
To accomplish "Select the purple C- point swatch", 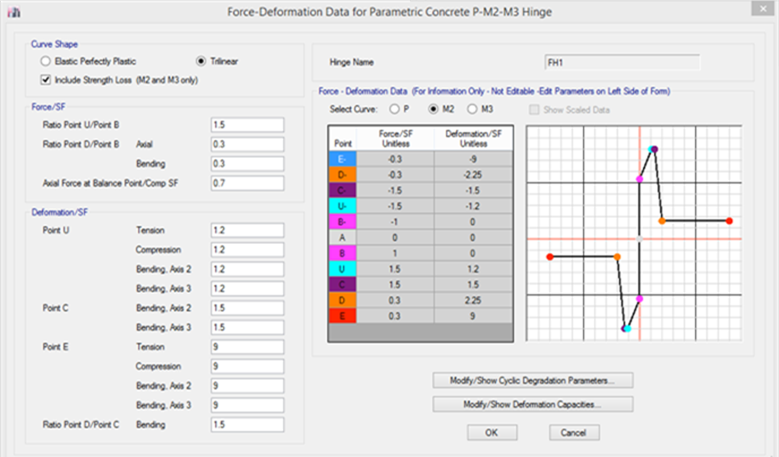I will tap(342, 190).
